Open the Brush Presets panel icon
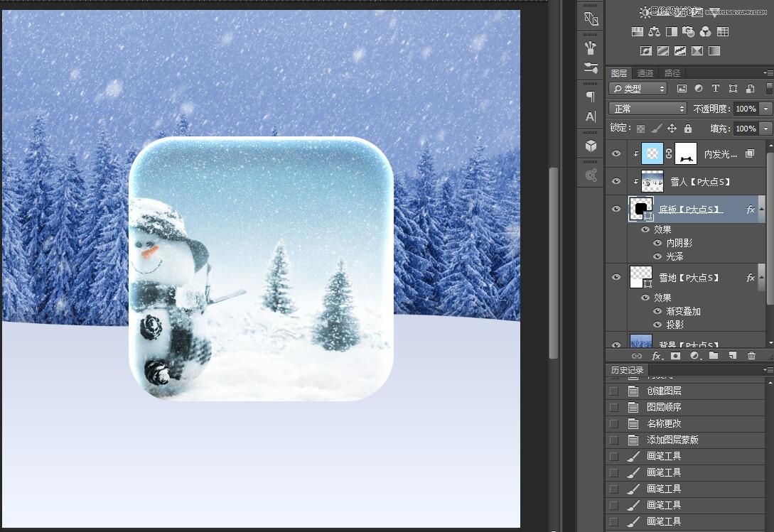Image resolution: width=774 pixels, height=532 pixels. pos(591,48)
